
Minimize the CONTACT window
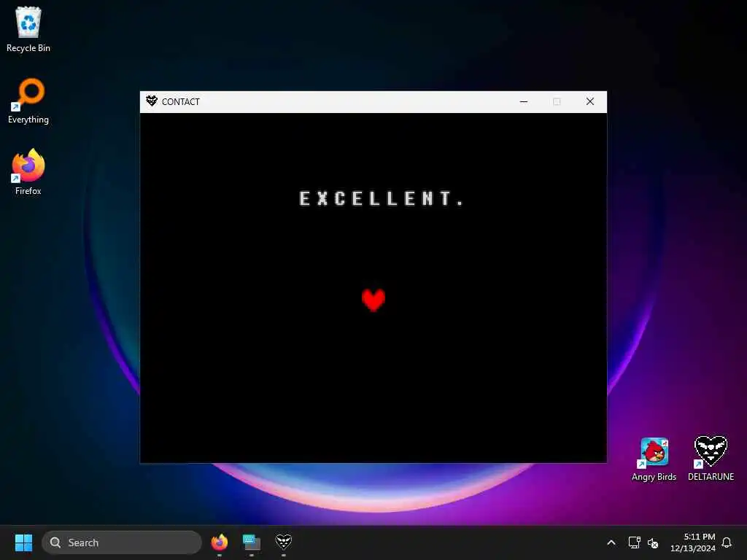(x=524, y=101)
